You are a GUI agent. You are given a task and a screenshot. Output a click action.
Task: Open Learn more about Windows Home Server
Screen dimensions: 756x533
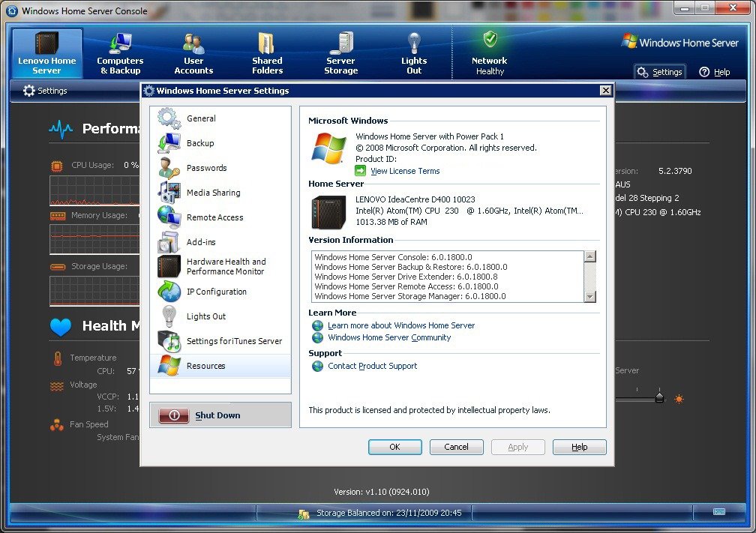pyautogui.click(x=401, y=325)
